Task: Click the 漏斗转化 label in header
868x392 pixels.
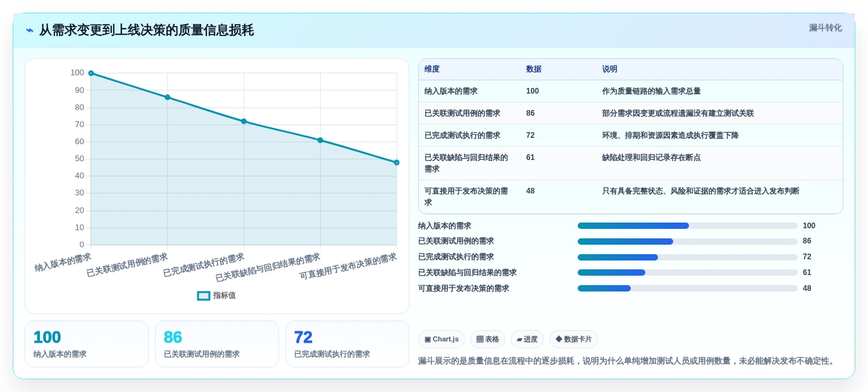Action: click(x=825, y=28)
